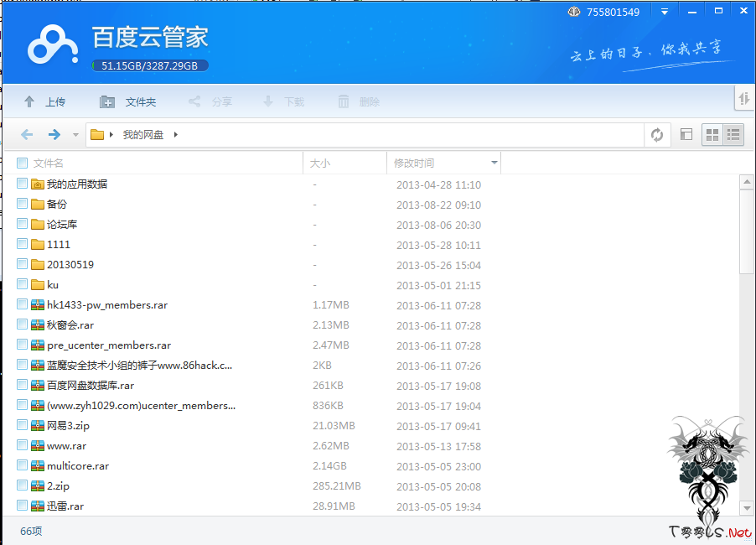Screen dimensions: 756x545
Task: Select file name www.rar
Action: click(66, 446)
